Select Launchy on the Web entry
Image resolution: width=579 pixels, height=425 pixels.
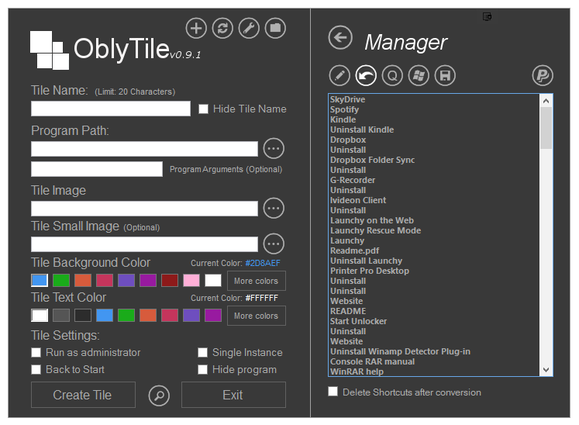pyautogui.click(x=372, y=220)
